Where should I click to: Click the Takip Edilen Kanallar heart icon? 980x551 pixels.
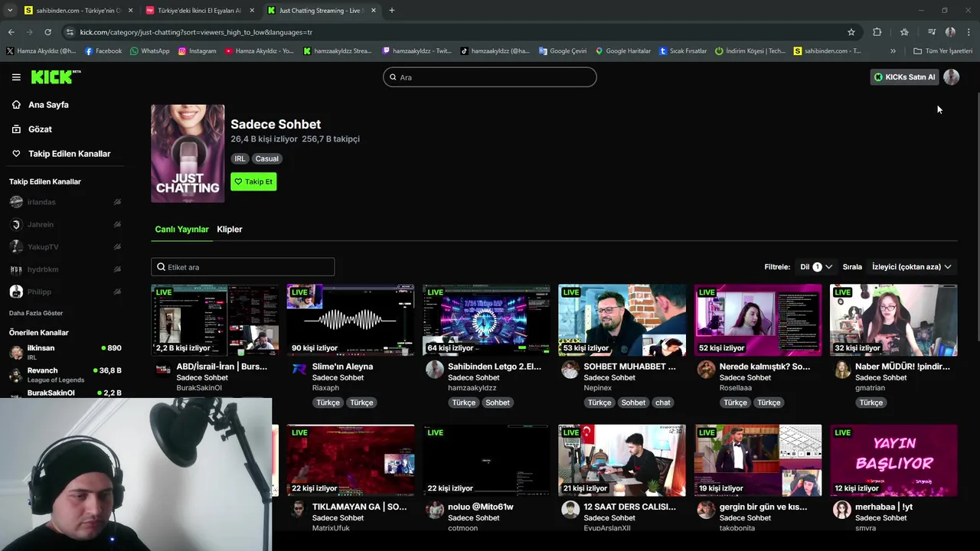click(16, 154)
